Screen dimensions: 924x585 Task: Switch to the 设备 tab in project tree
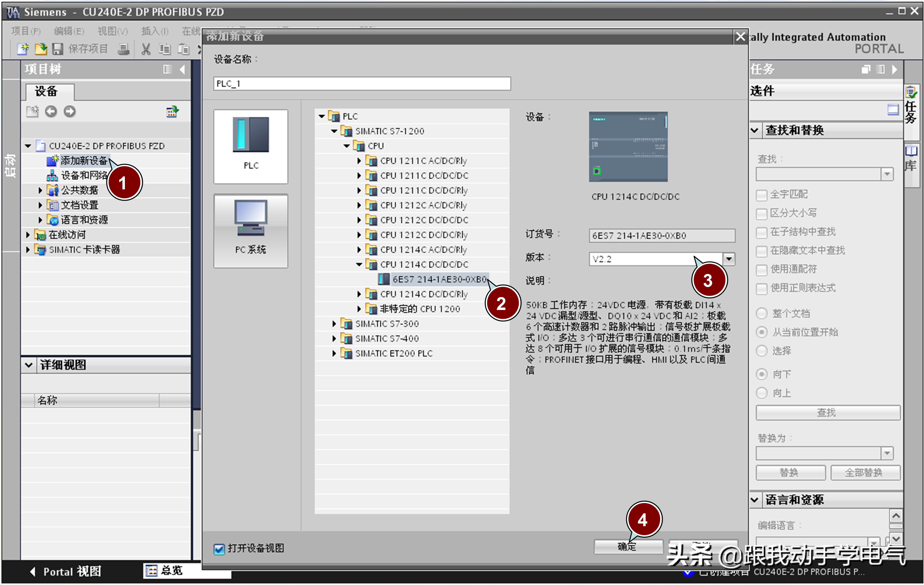(x=47, y=91)
